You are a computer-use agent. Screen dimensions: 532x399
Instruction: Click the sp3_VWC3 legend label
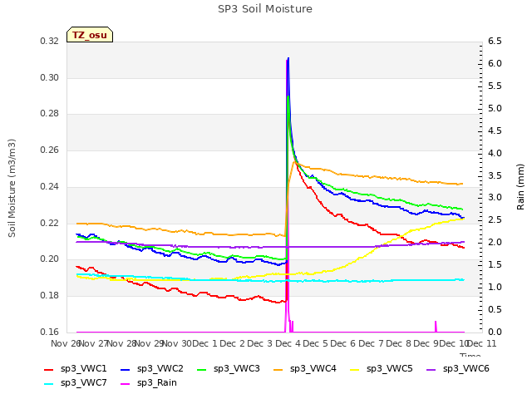pos(236,369)
